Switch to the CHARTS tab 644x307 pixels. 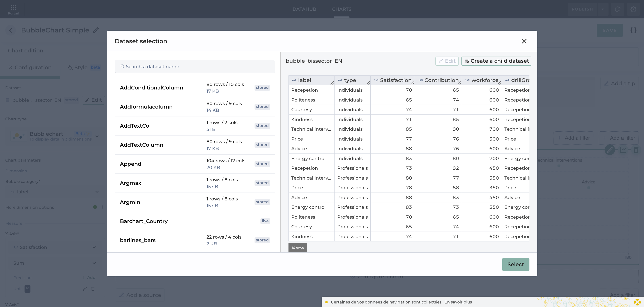tap(341, 9)
